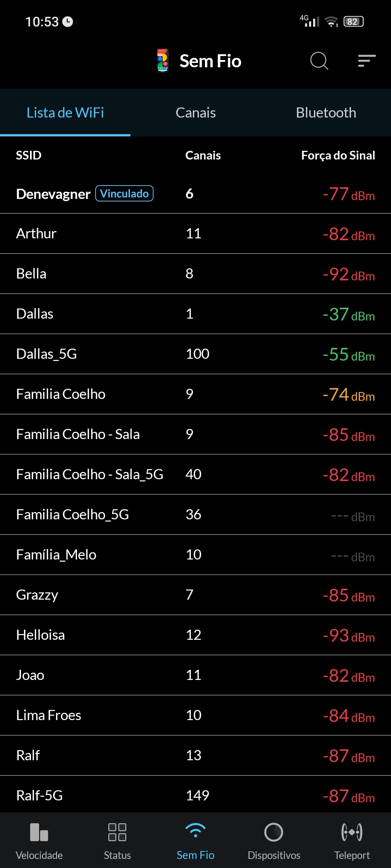Tap the battery indicator in status bar
391x868 pixels.
353,22
